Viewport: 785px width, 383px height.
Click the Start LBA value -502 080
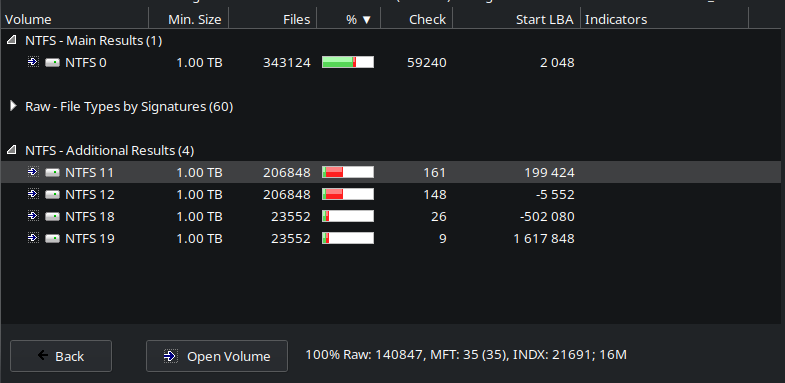[x=547, y=217]
